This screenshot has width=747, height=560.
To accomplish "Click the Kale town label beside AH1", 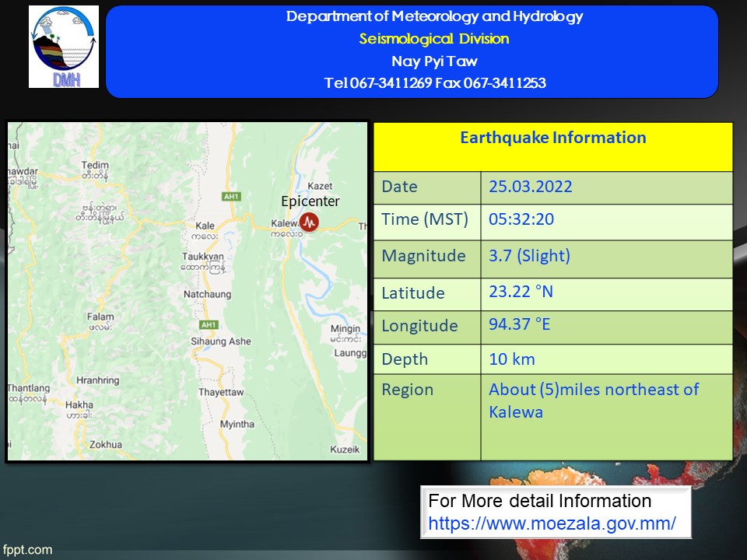I will tap(205, 226).
